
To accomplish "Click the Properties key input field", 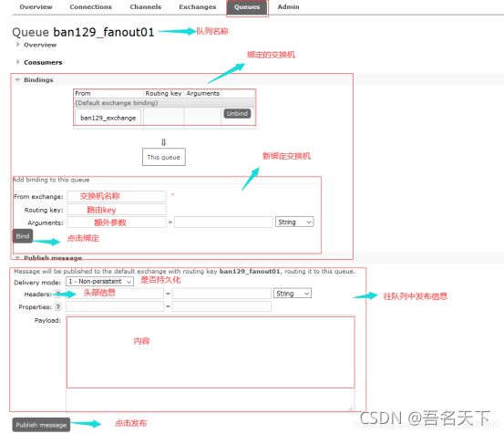I will point(115,306).
